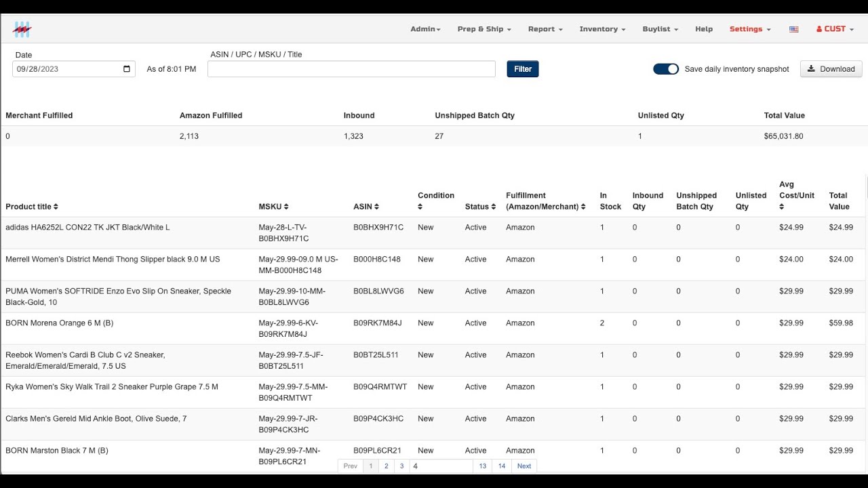Click the Unshipped Batch Qty summary value 27

[x=439, y=136]
